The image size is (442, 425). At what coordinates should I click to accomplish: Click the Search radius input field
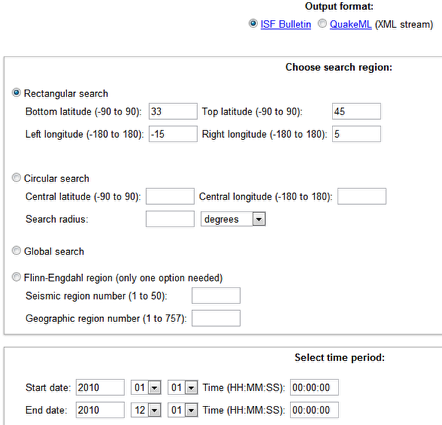[170, 219]
